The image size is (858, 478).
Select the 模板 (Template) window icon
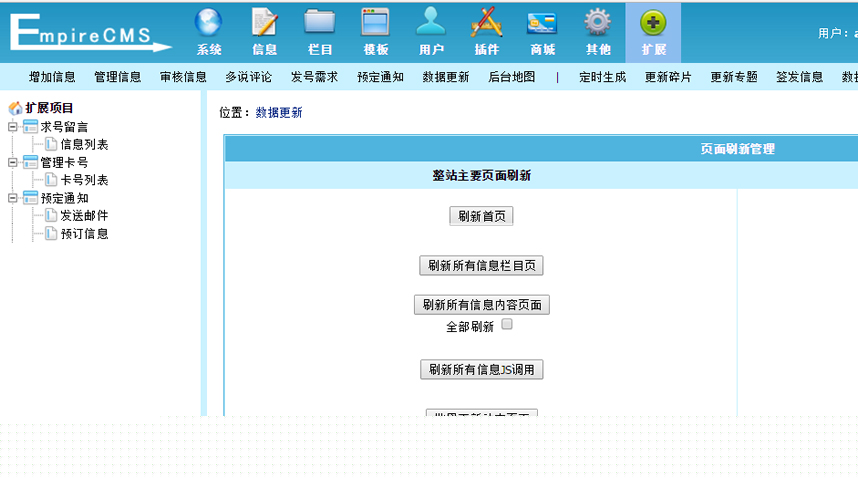coord(376,22)
